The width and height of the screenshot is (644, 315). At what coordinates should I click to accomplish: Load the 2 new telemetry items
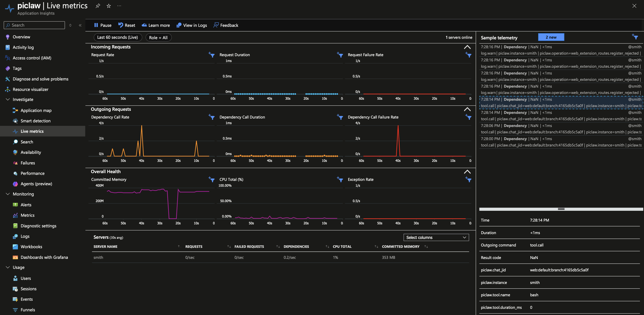pyautogui.click(x=551, y=37)
